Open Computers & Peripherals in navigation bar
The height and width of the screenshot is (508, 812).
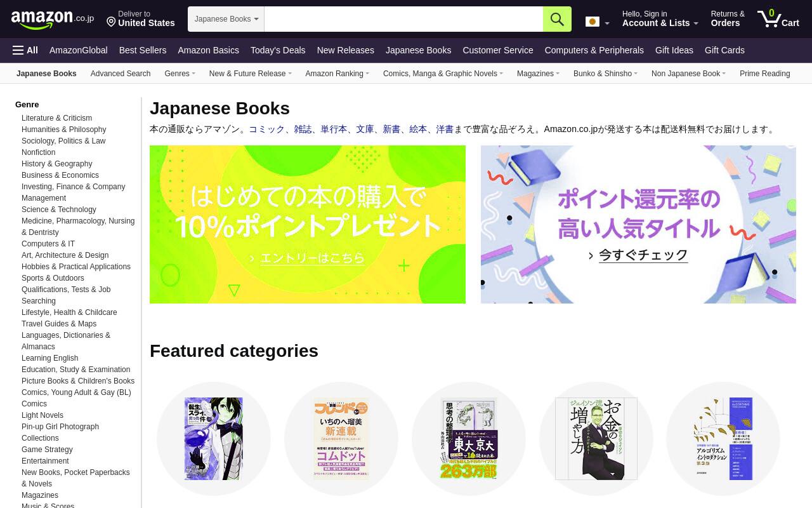[x=594, y=50]
